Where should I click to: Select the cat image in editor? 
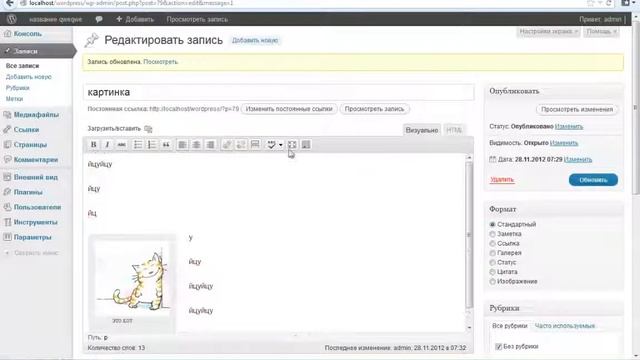point(132,278)
